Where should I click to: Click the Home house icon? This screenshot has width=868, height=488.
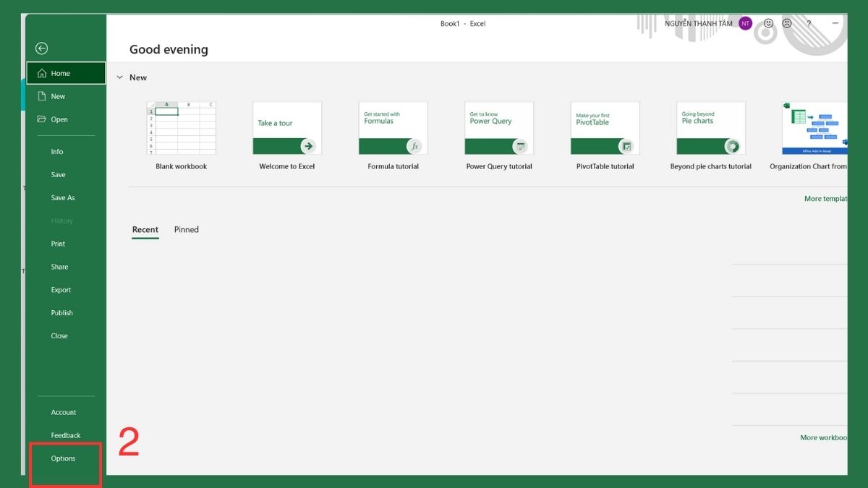click(x=41, y=73)
